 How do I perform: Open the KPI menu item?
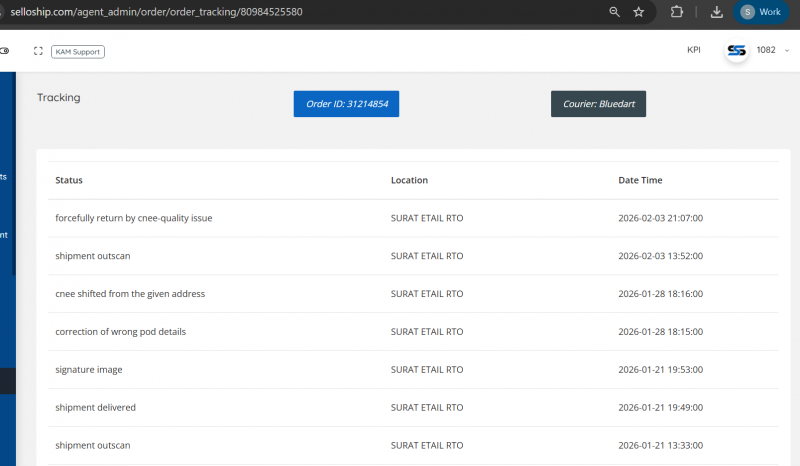694,50
